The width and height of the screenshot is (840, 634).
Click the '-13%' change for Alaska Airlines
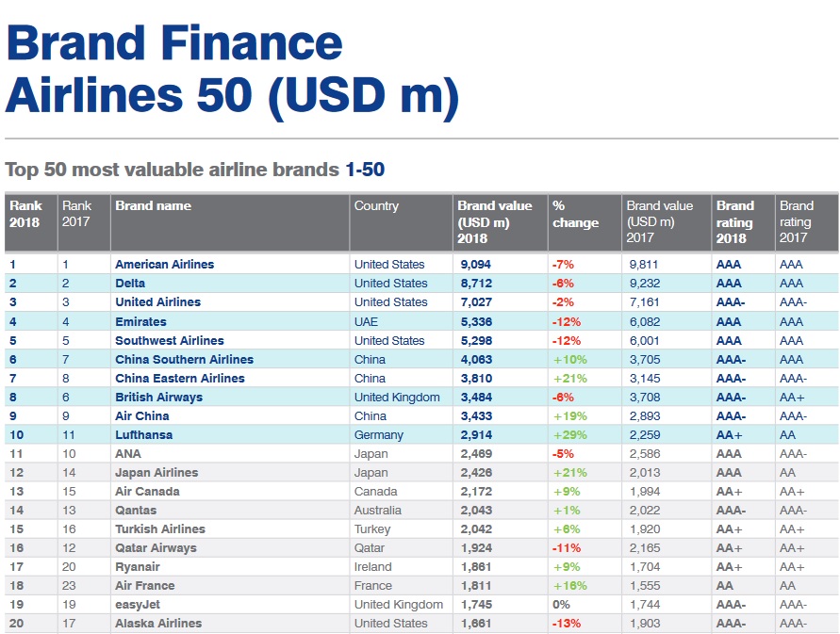567,624
